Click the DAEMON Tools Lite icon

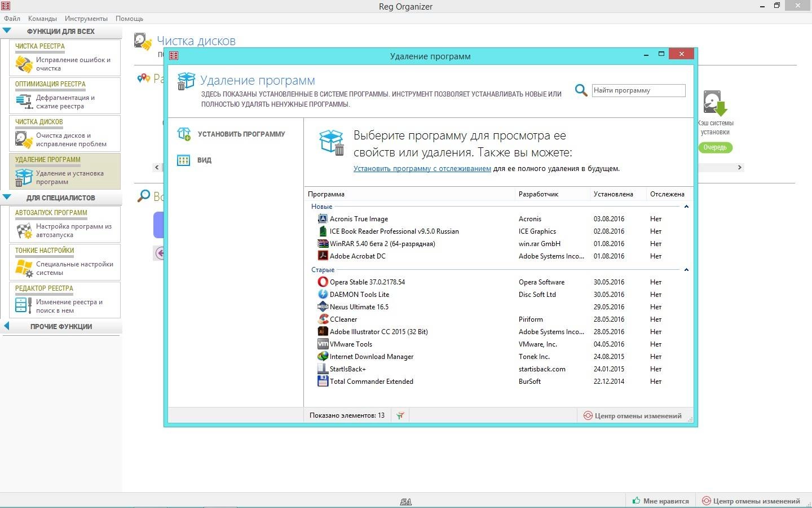pyautogui.click(x=323, y=294)
